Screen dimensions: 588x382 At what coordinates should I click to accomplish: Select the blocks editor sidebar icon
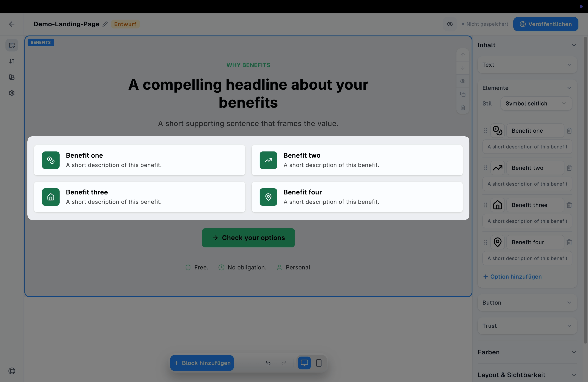12,45
